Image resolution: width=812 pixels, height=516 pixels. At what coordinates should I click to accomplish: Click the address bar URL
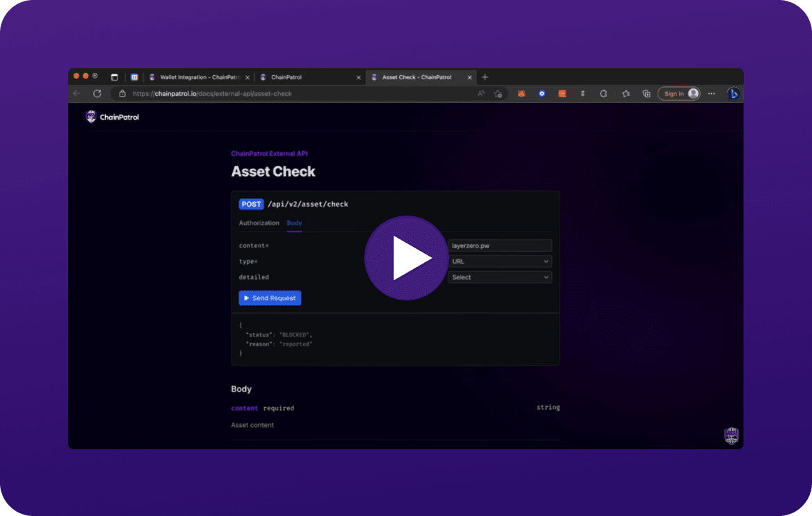coord(212,94)
